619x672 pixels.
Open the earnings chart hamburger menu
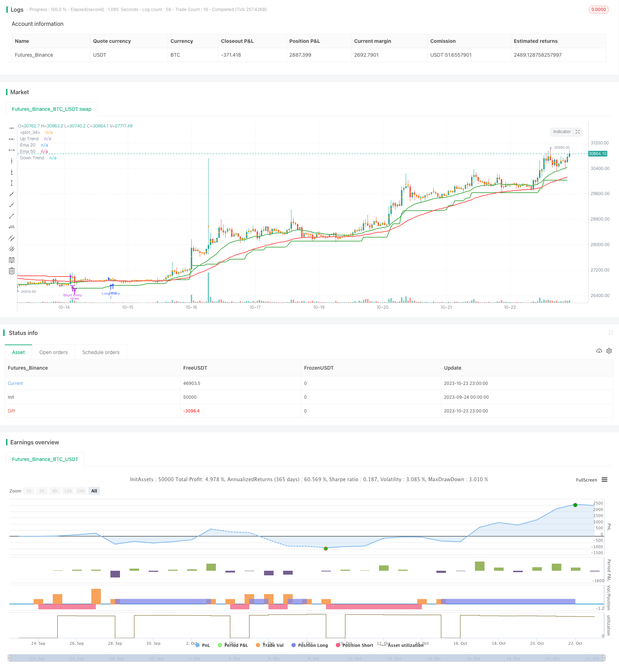604,480
